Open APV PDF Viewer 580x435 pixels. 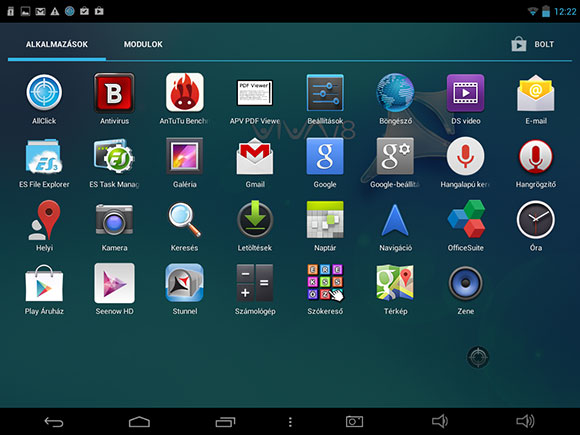255,93
